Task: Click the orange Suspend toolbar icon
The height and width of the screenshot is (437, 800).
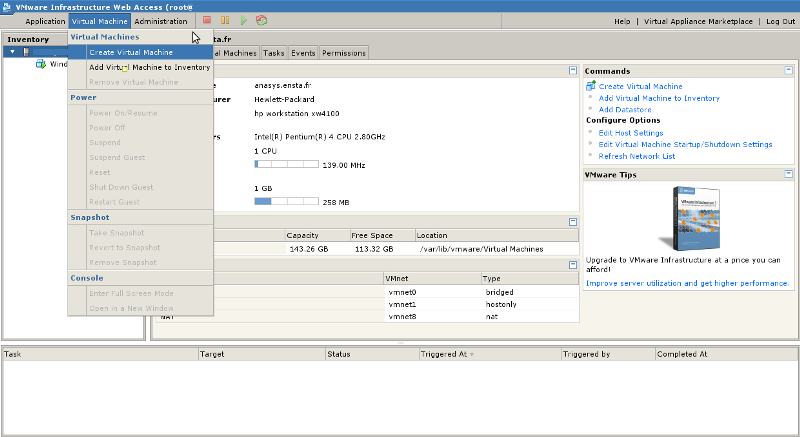Action: point(225,20)
